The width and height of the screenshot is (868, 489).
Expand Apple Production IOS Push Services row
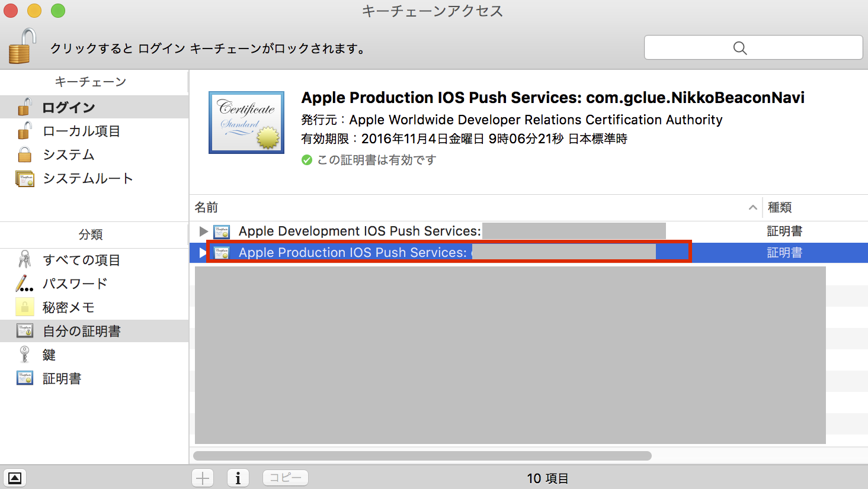tap(203, 253)
